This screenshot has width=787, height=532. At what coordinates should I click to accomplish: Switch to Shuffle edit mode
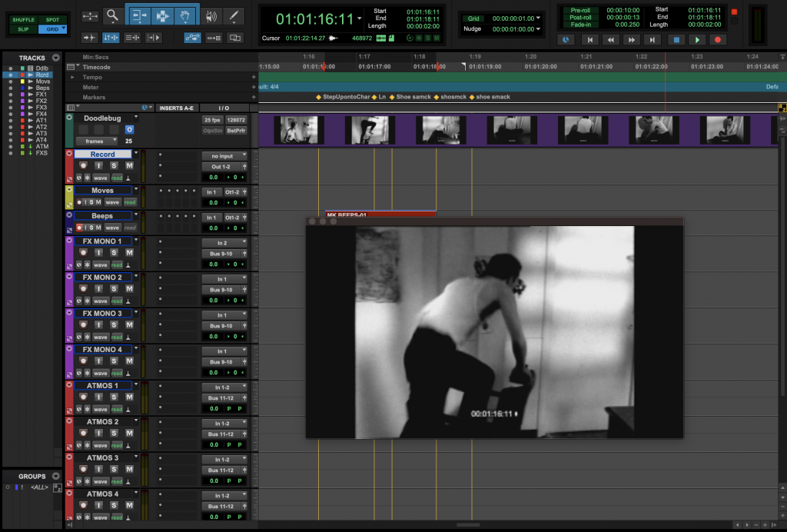24,19
